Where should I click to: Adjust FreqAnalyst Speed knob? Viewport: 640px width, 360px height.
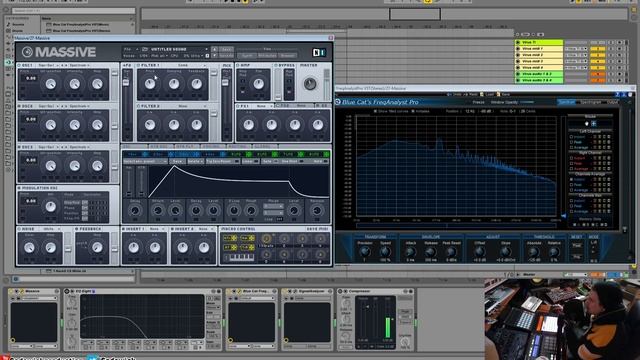384,252
